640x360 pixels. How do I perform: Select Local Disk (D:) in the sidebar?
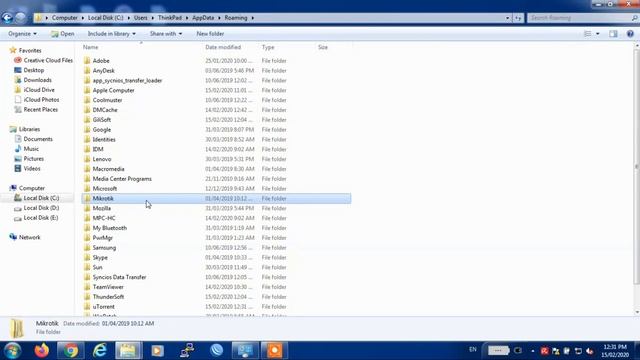[37, 208]
